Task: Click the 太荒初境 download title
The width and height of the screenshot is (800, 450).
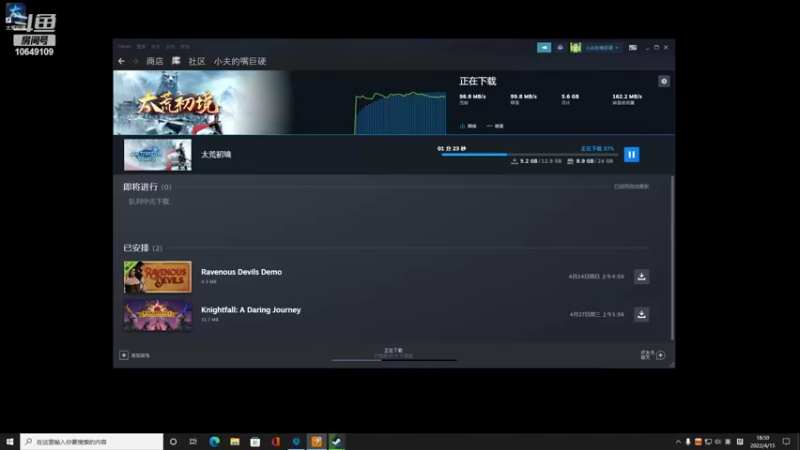Action: click(216, 155)
